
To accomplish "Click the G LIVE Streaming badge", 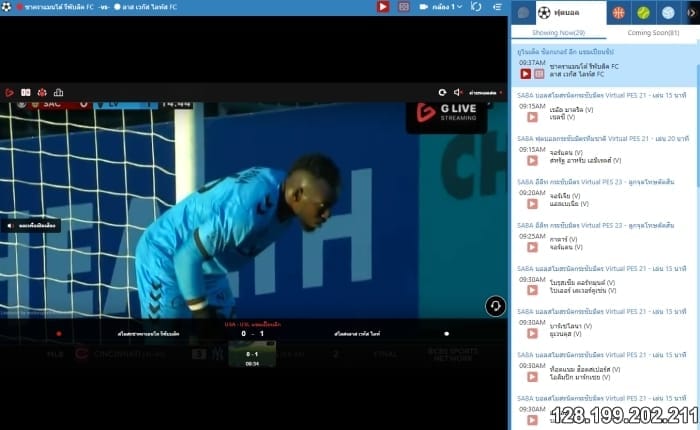I will tap(446, 117).
